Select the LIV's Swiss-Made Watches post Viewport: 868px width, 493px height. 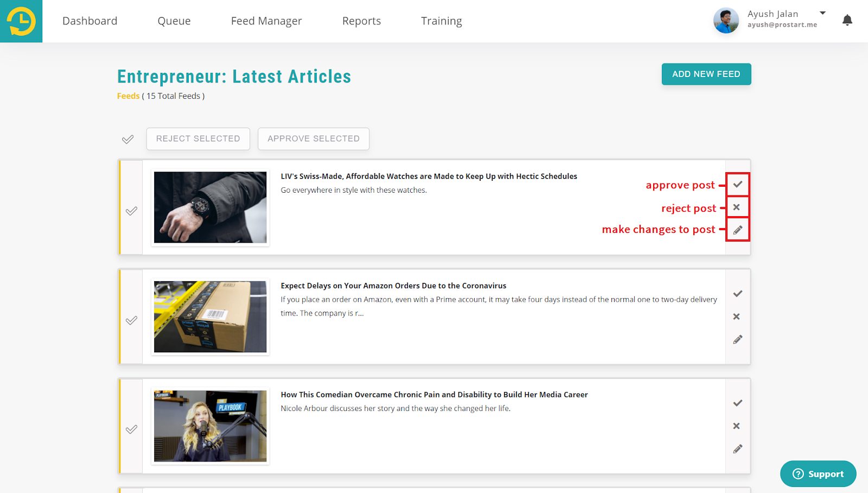click(x=131, y=211)
